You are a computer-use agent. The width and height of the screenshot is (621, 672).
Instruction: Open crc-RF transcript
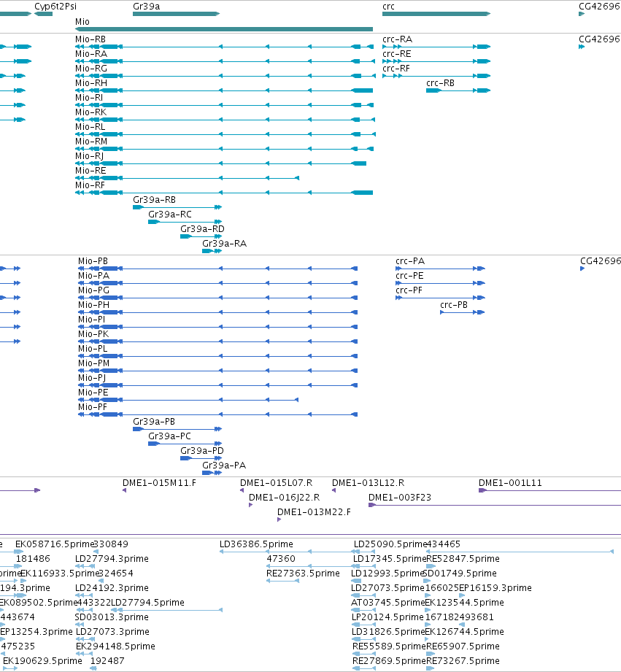coord(396,69)
